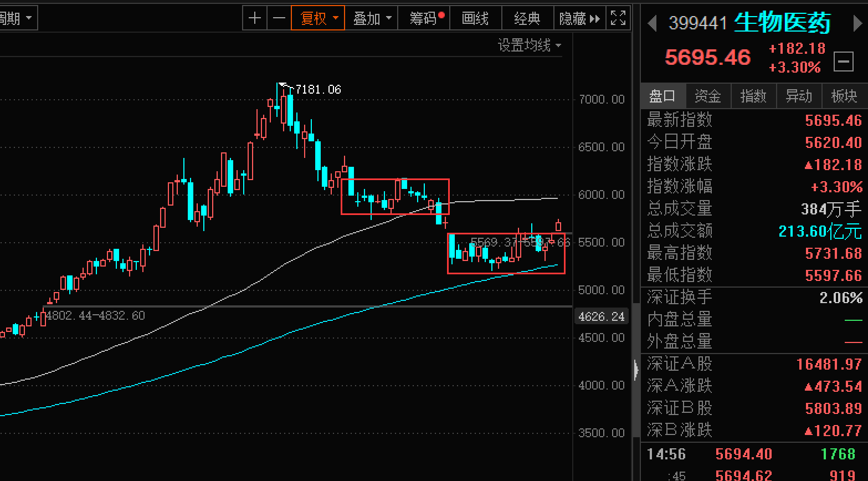Select the 总成交额 213.60亿元 row

click(754, 231)
